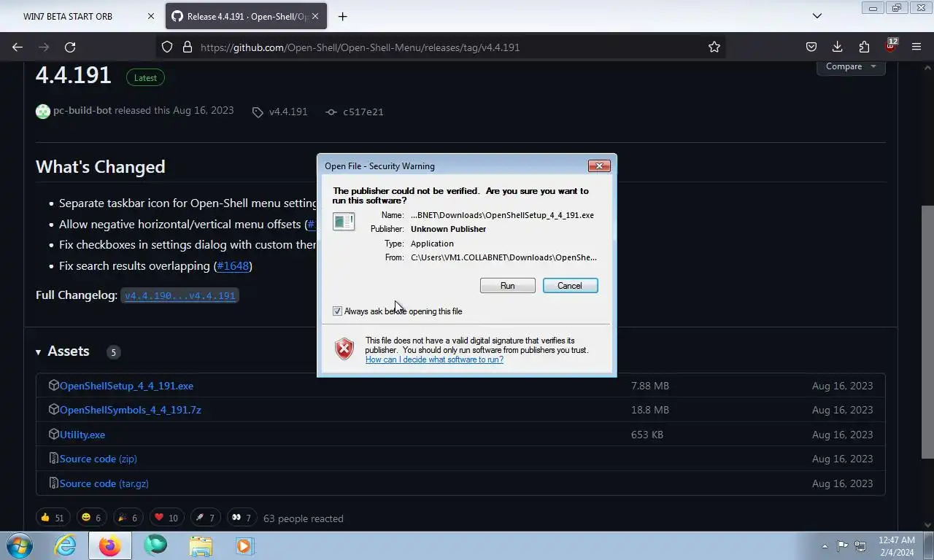Close the Release 4.4.191 tab
Screen dimensions: 934x560
pyautogui.click(x=315, y=16)
